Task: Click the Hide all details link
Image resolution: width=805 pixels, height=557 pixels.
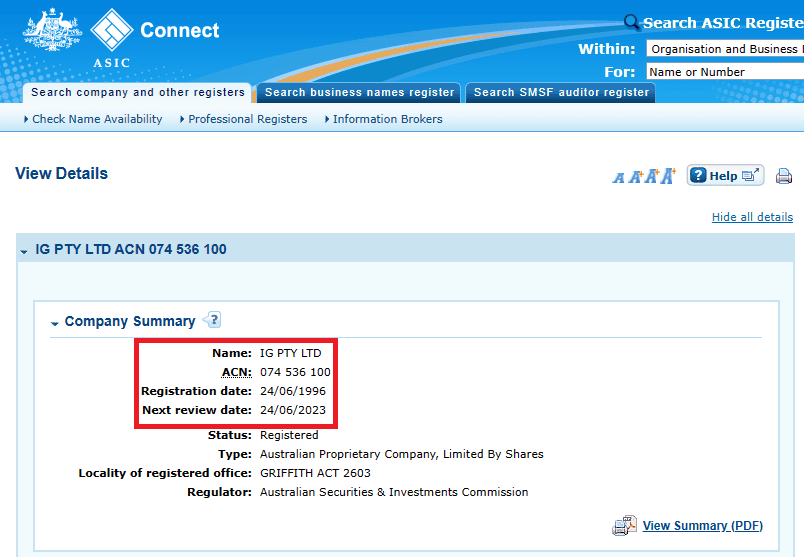Action: coord(752,217)
